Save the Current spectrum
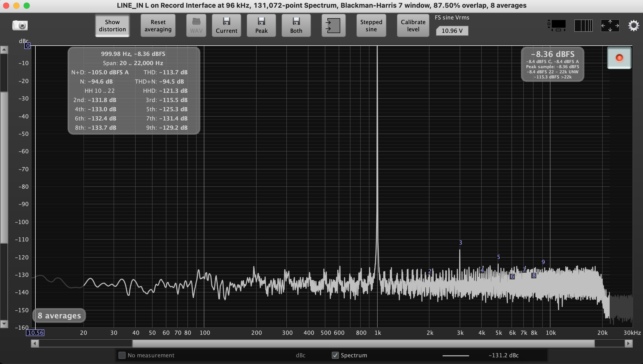Screen dimensions: 643x364 point(226,26)
